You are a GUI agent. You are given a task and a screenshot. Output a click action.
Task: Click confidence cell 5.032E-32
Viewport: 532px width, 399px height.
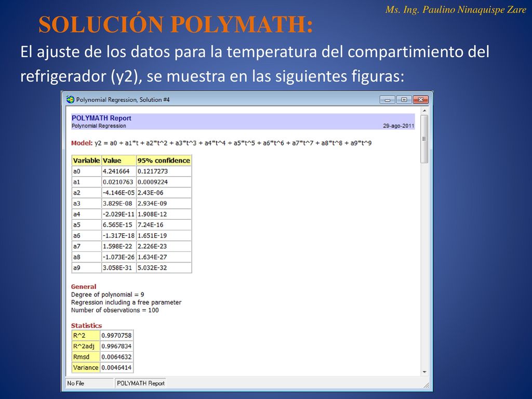164,268
